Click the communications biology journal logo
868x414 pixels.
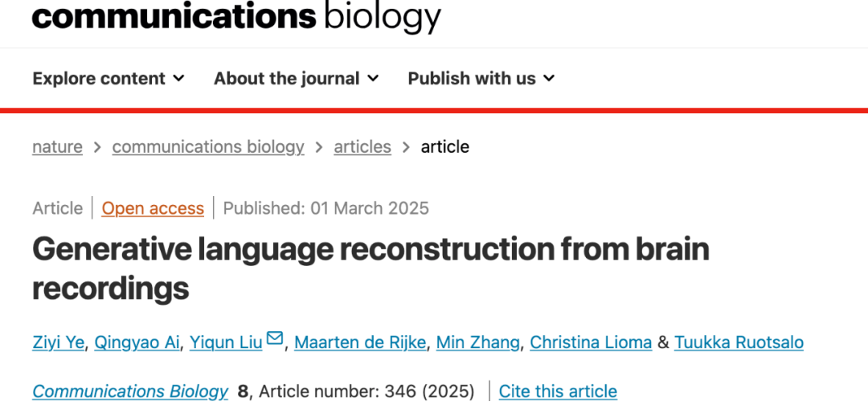236,17
